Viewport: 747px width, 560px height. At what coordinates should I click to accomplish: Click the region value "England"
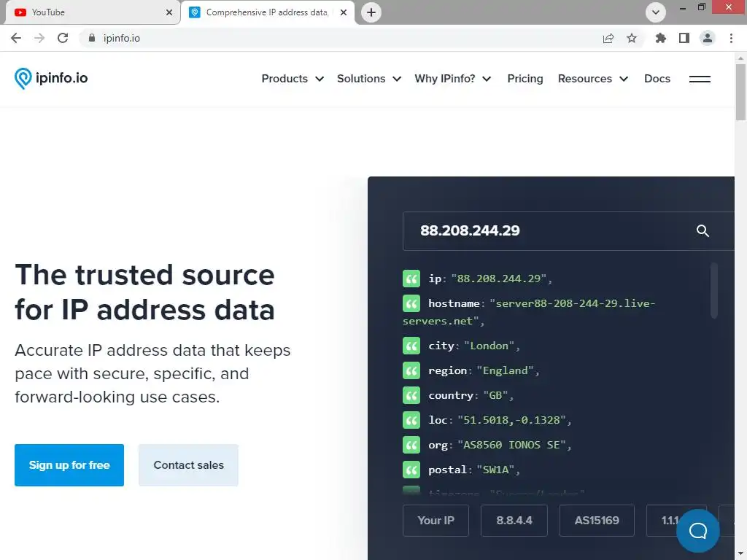tap(505, 370)
